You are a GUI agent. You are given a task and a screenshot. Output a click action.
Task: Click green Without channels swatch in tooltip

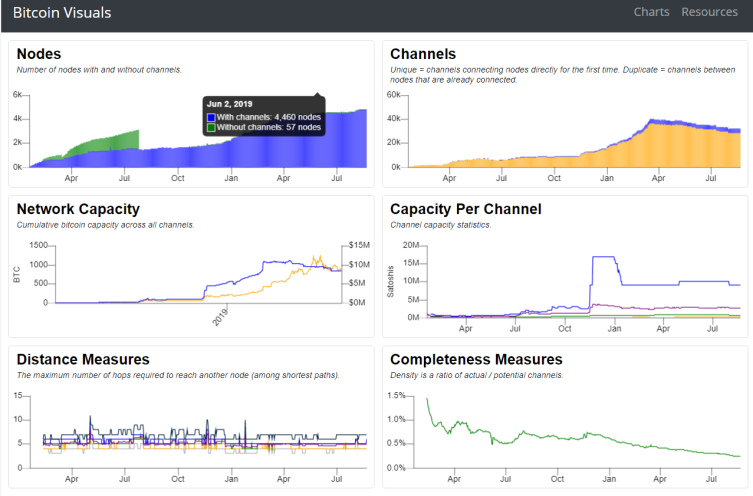pos(211,127)
